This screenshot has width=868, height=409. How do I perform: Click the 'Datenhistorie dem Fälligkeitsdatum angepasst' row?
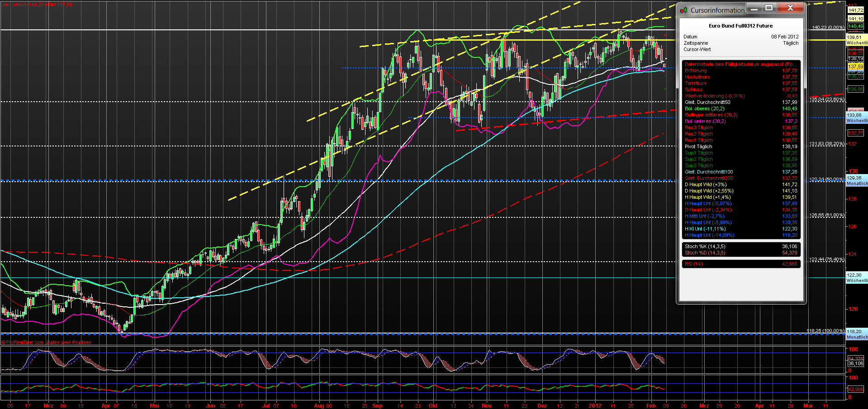pos(741,64)
